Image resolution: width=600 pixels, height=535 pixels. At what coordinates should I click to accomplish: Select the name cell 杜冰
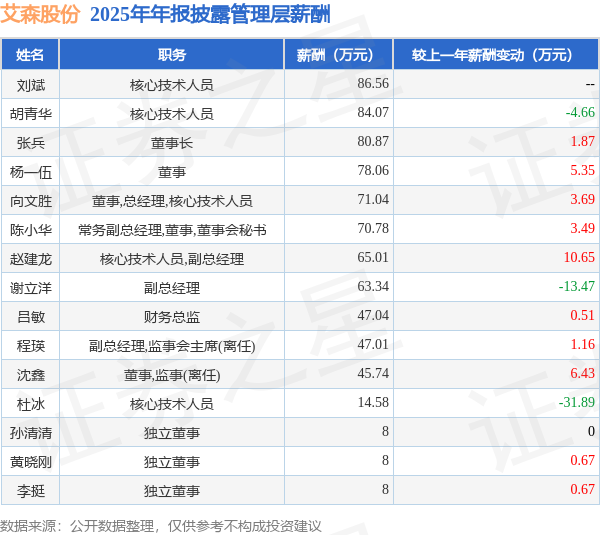click(31, 404)
